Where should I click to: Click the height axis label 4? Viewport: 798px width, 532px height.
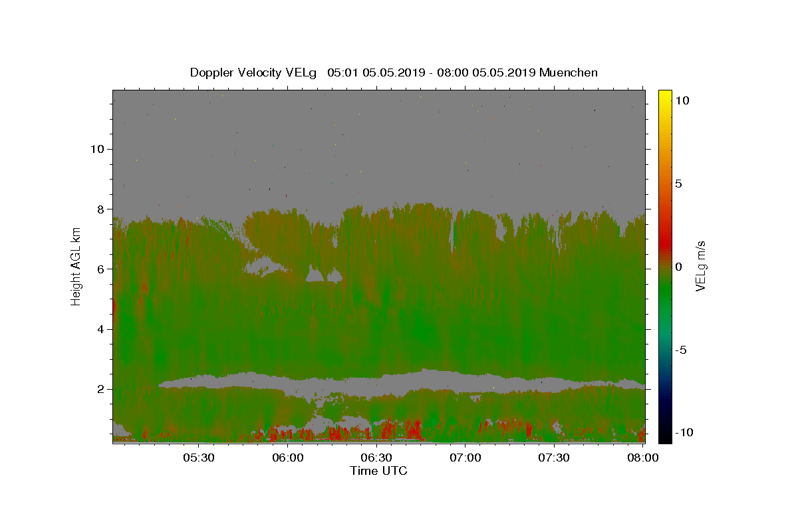point(100,329)
